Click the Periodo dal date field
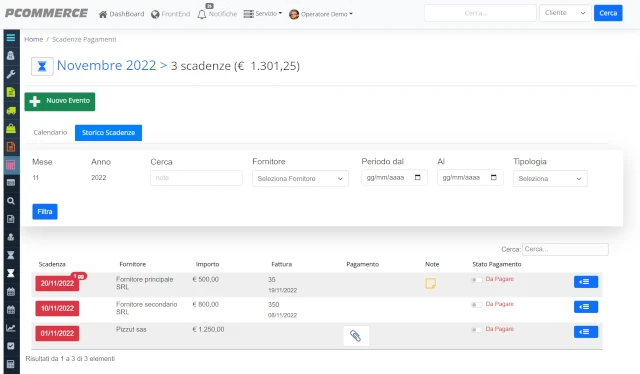Viewport: 640px width, 374px height. [394, 178]
